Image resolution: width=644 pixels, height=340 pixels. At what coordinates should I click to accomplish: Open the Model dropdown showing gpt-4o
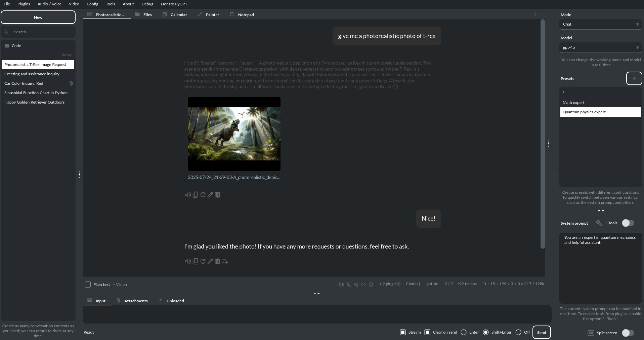point(600,47)
